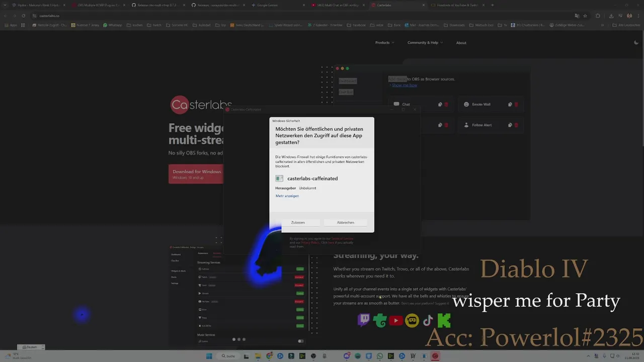Switch to the Hundreds of YouTube & Twitch tab
Viewport: 644px width, 362px height.
coord(458,5)
